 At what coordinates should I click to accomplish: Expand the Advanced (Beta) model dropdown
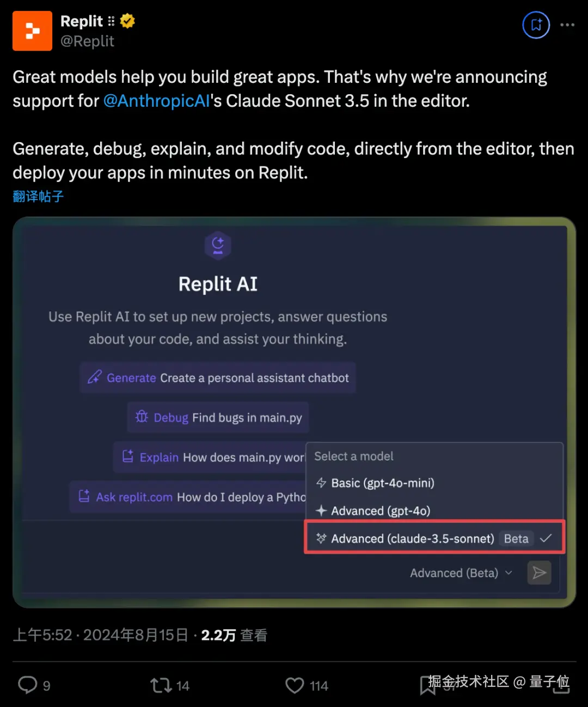pyautogui.click(x=461, y=573)
